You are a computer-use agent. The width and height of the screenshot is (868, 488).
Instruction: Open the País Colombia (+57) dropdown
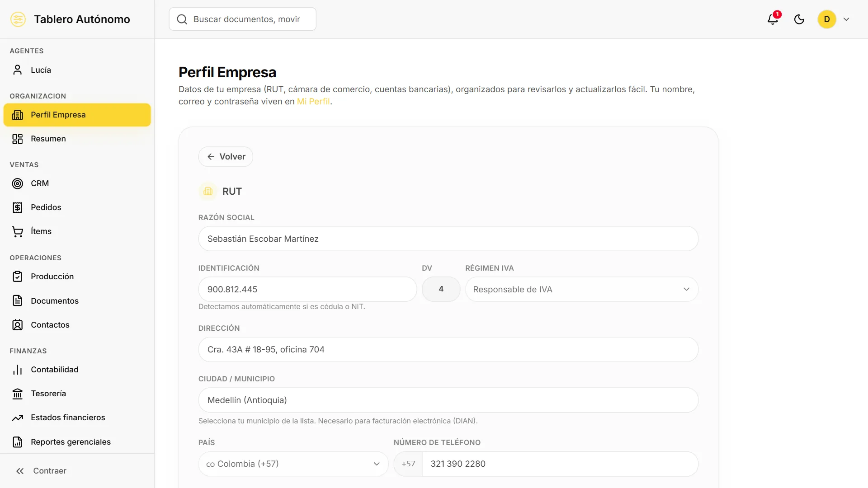(x=293, y=464)
